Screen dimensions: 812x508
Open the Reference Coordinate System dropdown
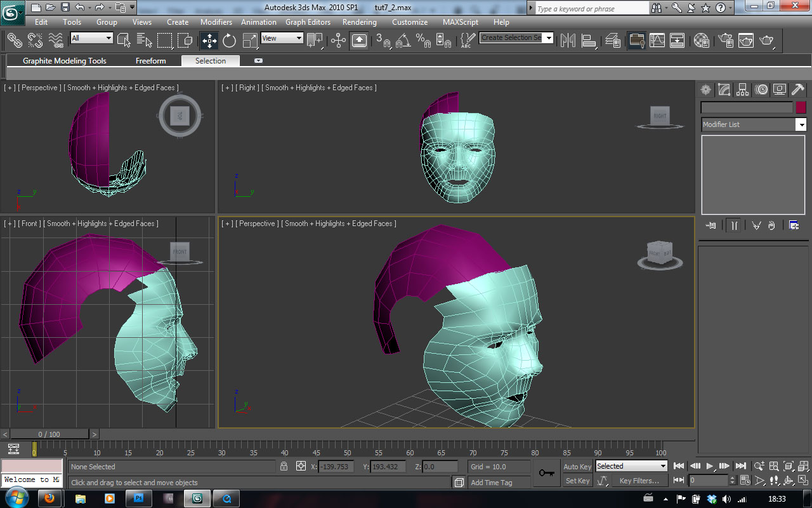(x=282, y=38)
